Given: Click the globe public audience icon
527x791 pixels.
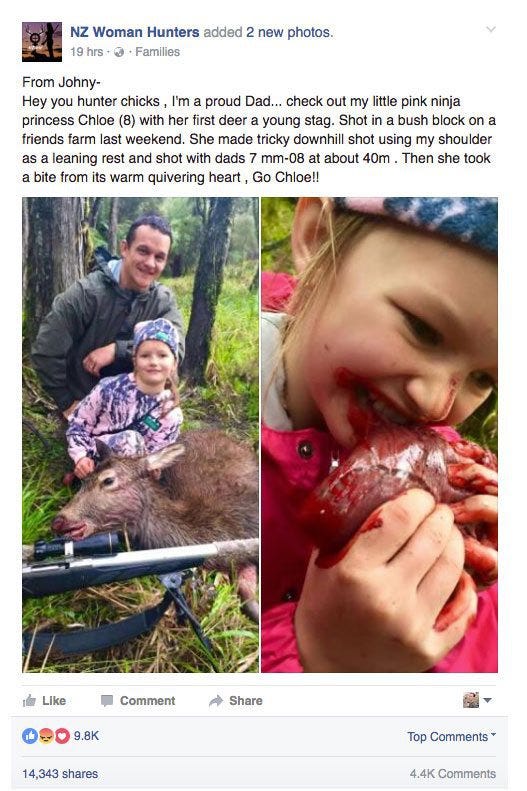Looking at the screenshot, I should pyautogui.click(x=119, y=52).
